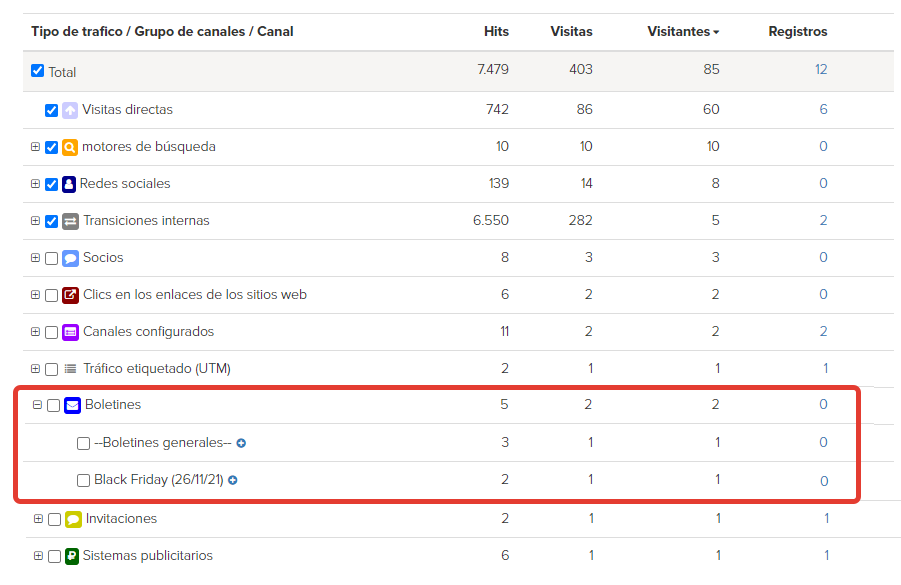Click the Sistemas publicitarios green icon
901x585 pixels.
(x=72, y=556)
